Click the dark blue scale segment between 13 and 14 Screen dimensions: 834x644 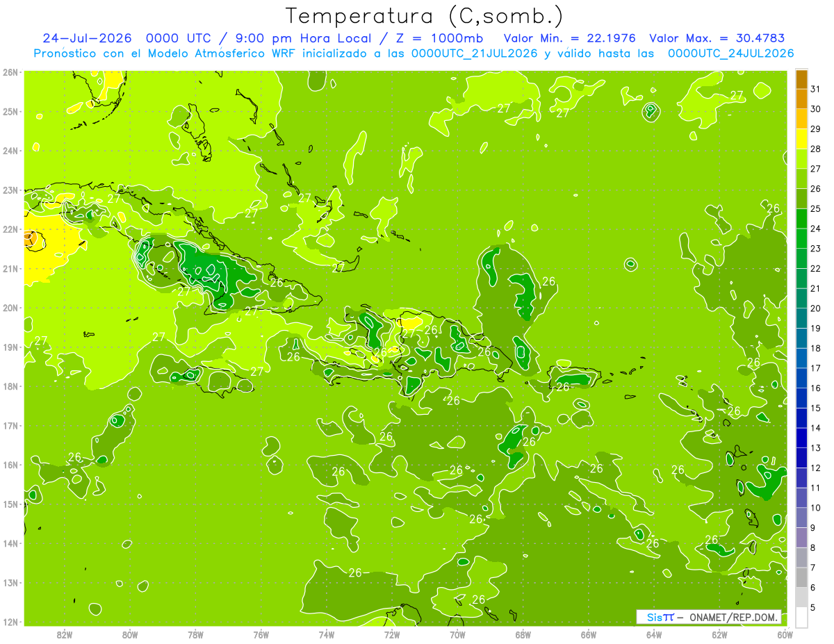(801, 438)
